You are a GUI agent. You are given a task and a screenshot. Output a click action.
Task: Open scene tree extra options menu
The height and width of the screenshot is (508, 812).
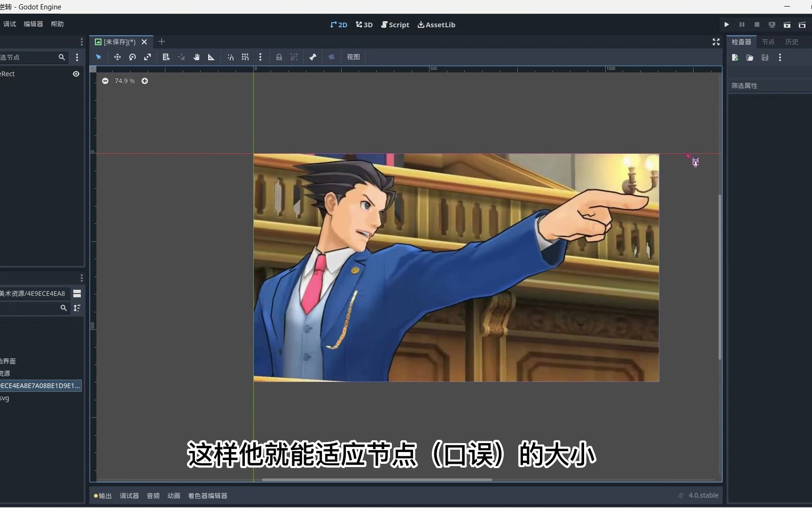(77, 57)
